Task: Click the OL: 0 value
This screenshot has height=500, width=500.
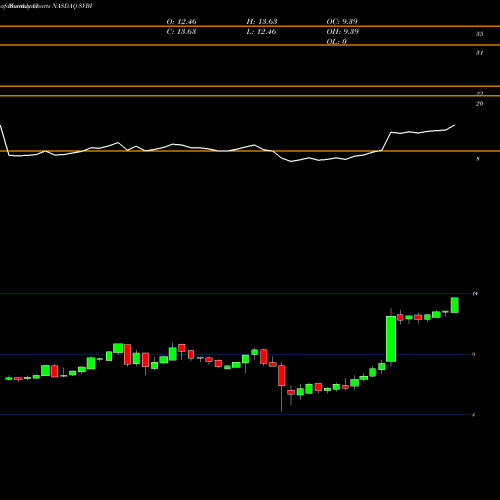Action: coord(337,42)
